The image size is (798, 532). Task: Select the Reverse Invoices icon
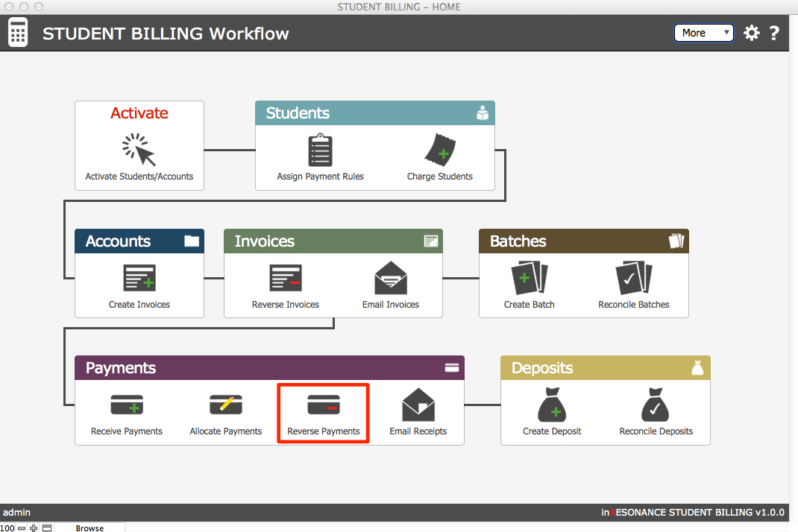coord(285,279)
